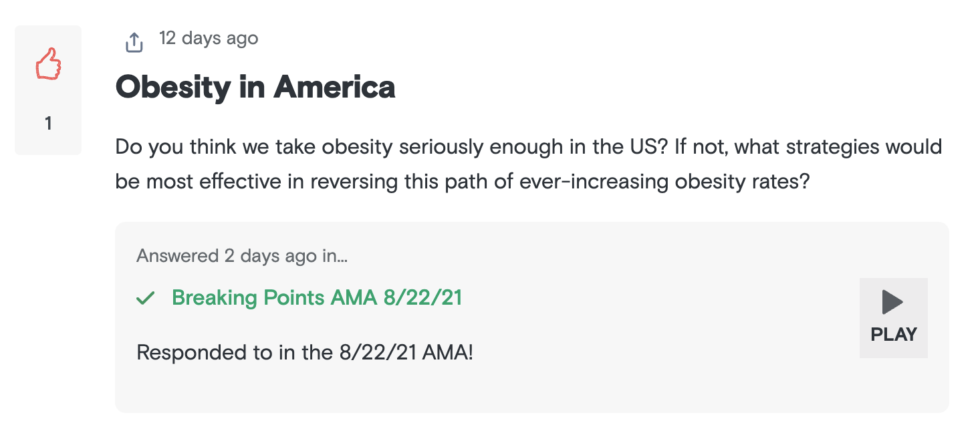Click the word "Answered" in the card
980x437 pixels.
click(177, 256)
